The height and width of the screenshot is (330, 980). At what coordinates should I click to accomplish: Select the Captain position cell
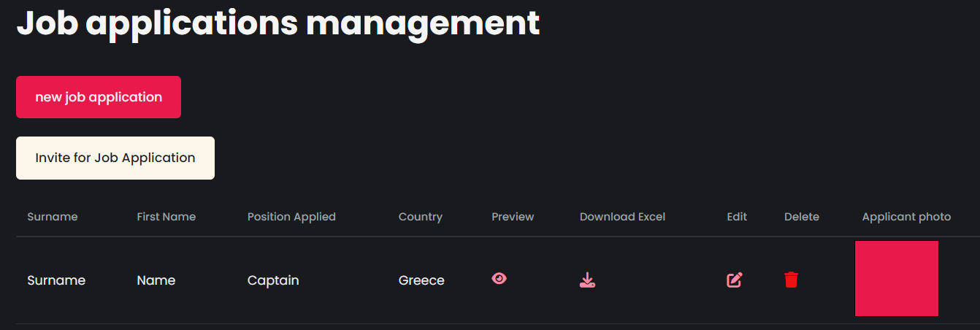coord(273,280)
